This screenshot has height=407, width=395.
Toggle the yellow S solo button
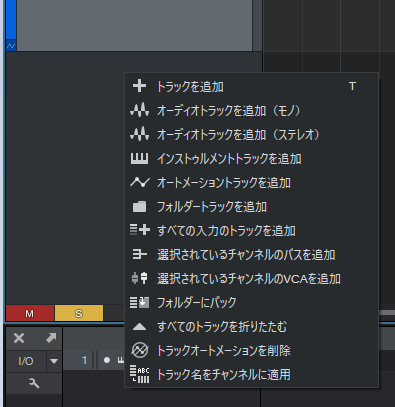point(79,313)
